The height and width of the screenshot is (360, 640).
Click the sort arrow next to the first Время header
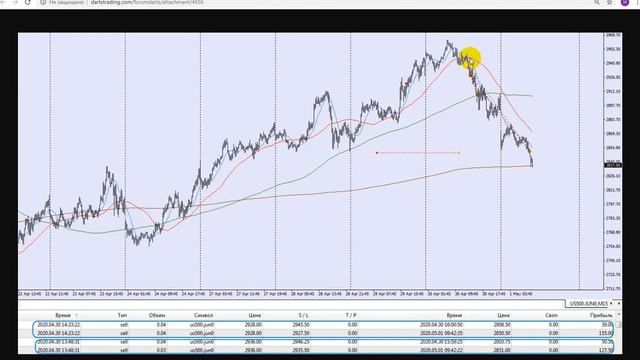click(x=77, y=315)
